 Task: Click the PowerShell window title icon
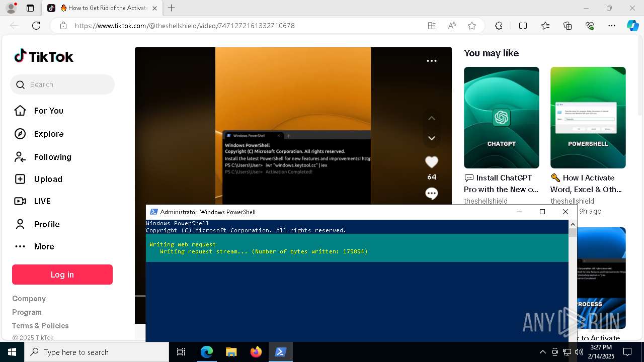154,212
